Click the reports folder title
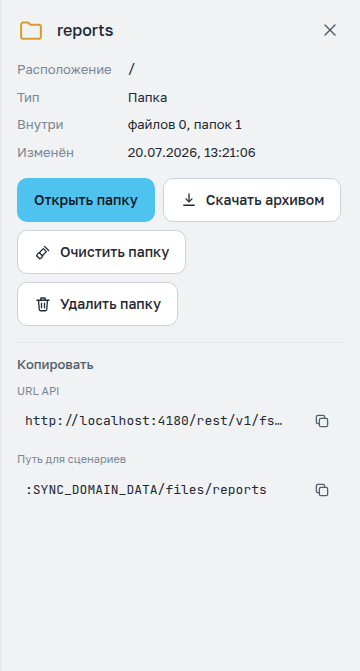The image size is (360, 671). pos(85,31)
